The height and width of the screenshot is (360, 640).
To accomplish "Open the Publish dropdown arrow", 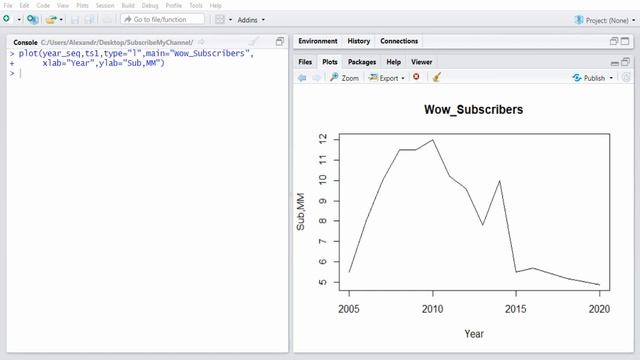I will pyautogui.click(x=611, y=78).
